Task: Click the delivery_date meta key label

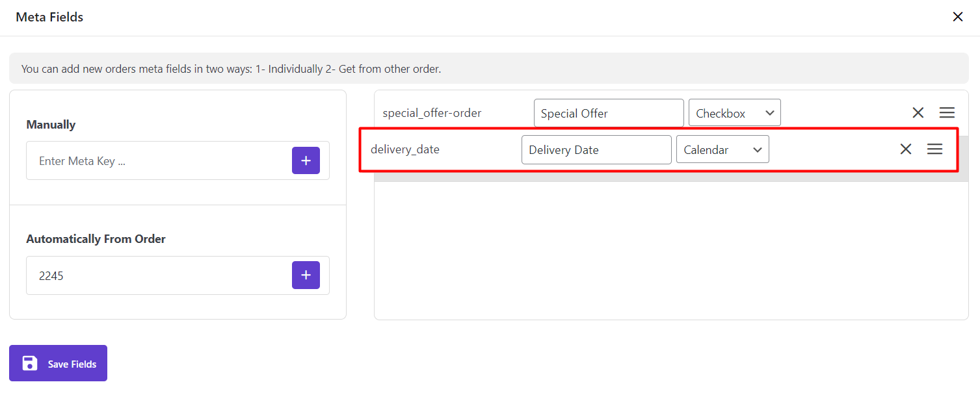Action: (405, 149)
